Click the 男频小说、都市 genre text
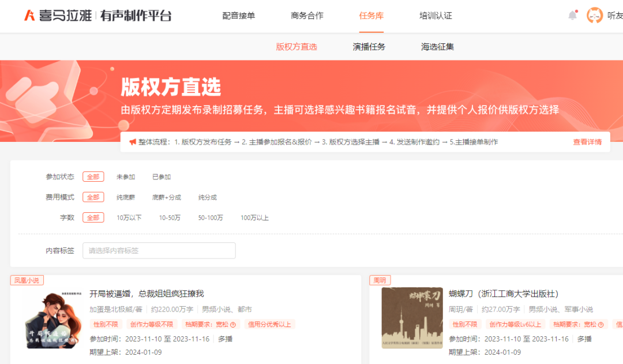Image resolution: width=623 pixels, height=364 pixels. pyautogui.click(x=227, y=310)
